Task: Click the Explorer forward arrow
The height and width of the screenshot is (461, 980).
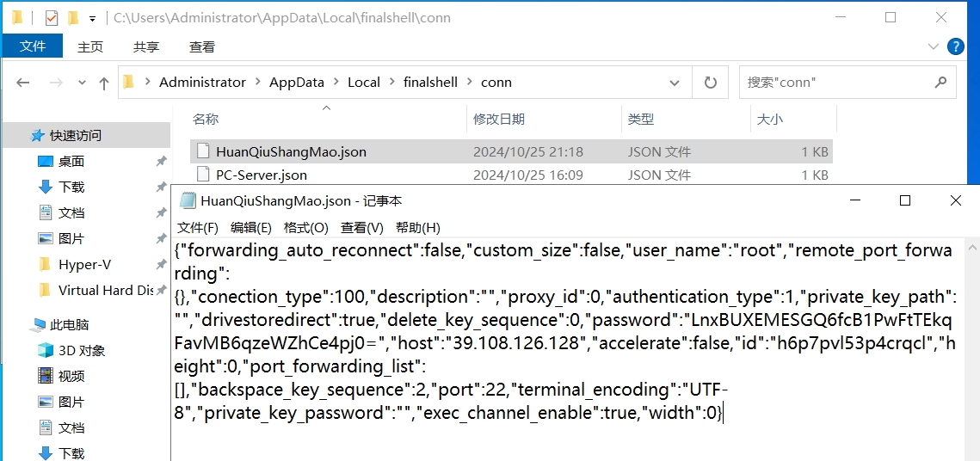Action: tap(56, 83)
